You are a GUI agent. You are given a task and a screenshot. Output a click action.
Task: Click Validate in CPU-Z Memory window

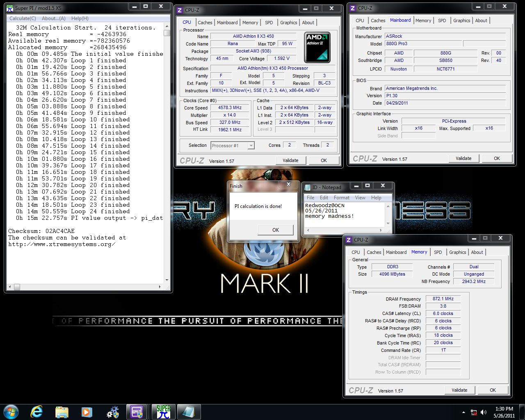point(459,390)
